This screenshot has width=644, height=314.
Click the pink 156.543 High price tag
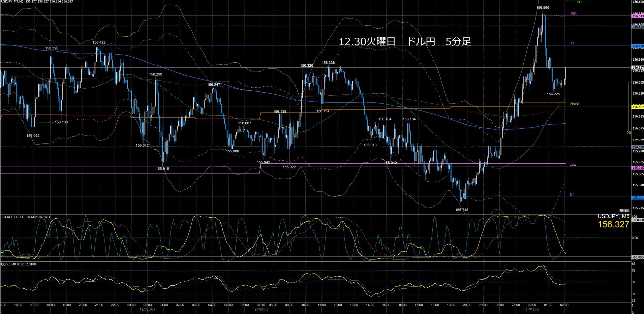[x=638, y=16]
